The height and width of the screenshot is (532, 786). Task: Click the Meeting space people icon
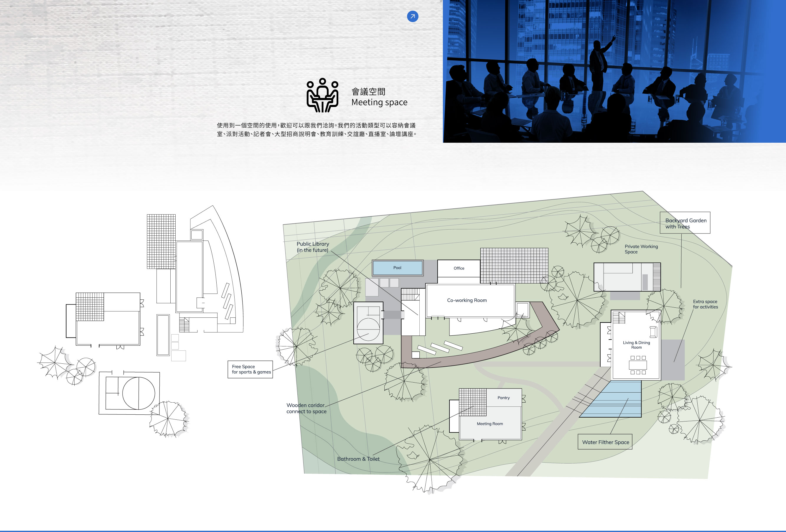[322, 95]
